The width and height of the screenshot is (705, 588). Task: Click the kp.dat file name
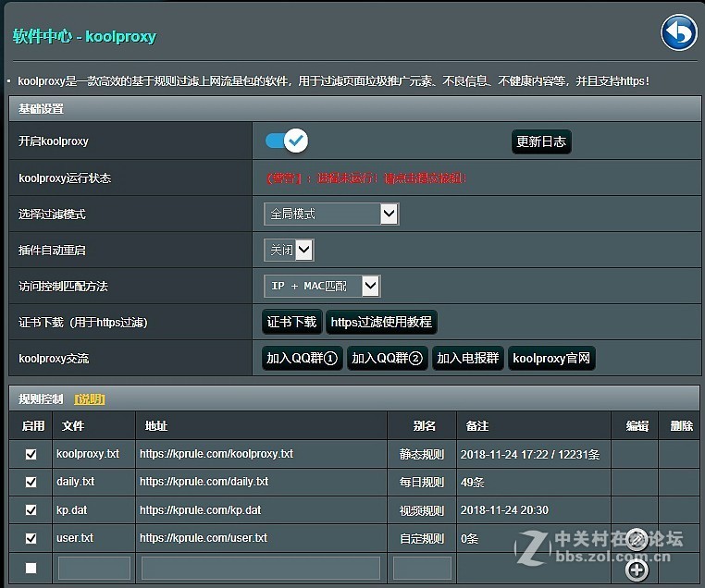[71, 509]
